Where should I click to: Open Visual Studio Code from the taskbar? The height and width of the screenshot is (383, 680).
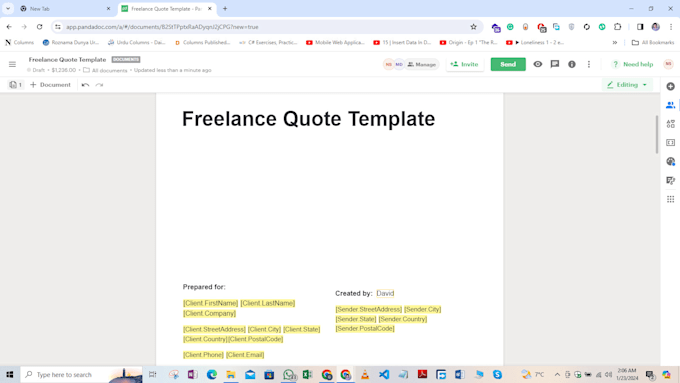pos(384,374)
